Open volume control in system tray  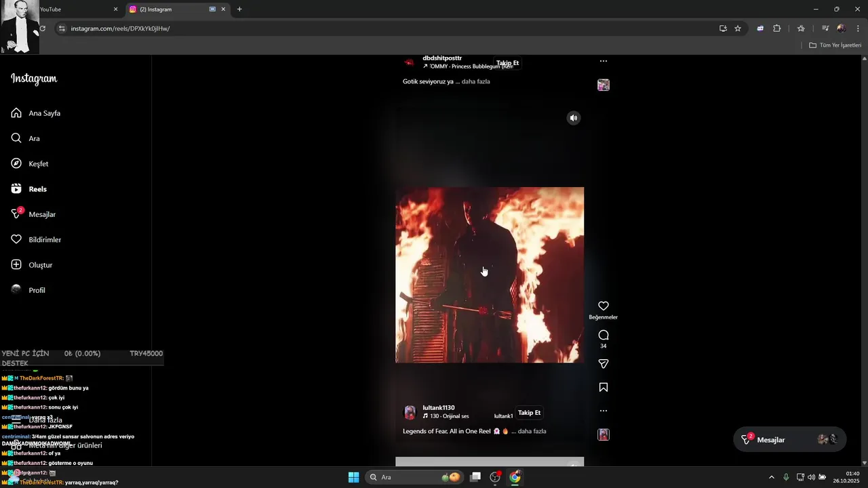[x=811, y=477]
